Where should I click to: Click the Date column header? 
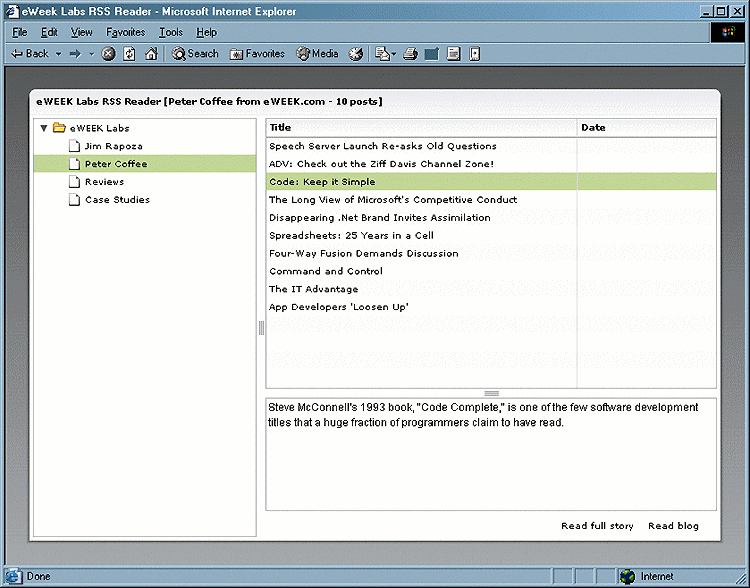(x=647, y=128)
